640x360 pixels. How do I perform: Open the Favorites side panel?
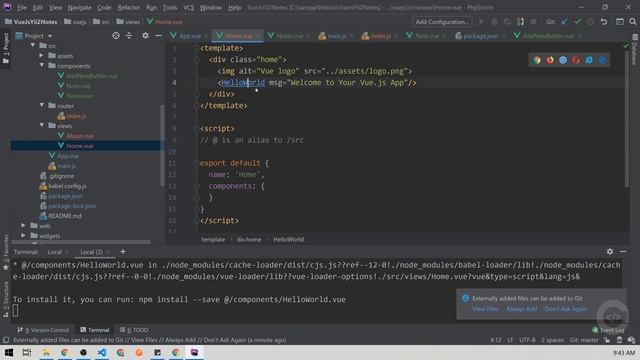click(6, 252)
